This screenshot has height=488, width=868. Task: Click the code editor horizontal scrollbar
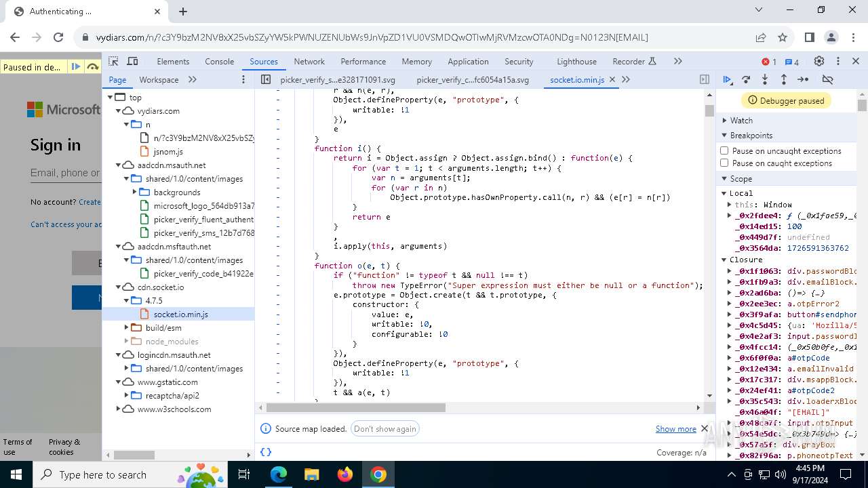[x=356, y=407]
